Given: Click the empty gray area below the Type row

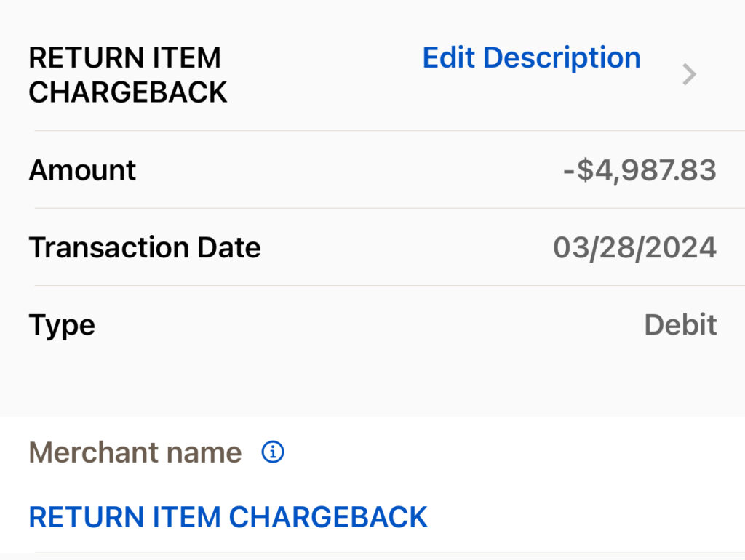Looking at the screenshot, I should tap(372, 382).
